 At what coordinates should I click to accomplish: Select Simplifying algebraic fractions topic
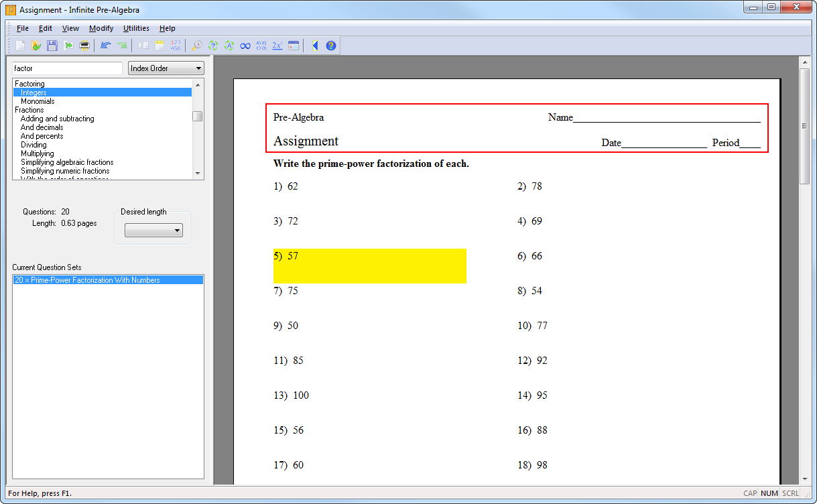tap(67, 162)
